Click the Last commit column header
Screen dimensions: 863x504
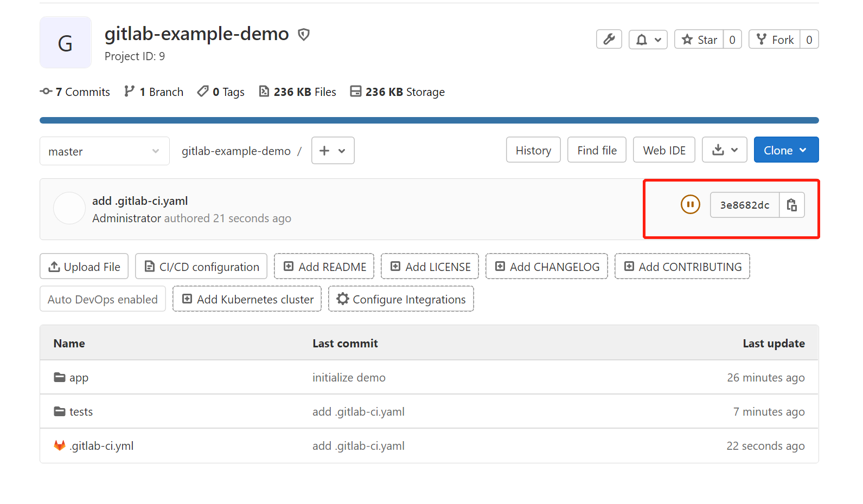(x=345, y=344)
